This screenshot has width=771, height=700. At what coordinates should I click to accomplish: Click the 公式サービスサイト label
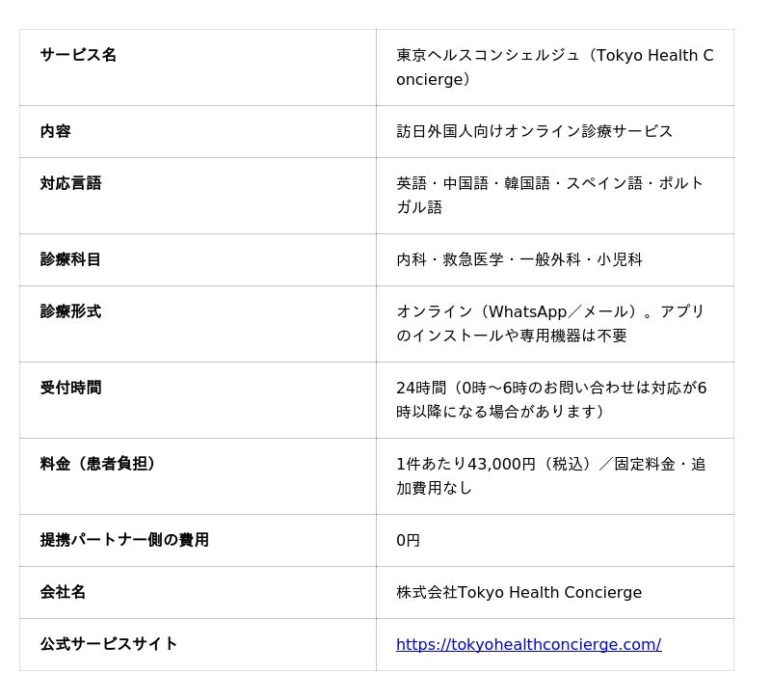click(x=109, y=643)
